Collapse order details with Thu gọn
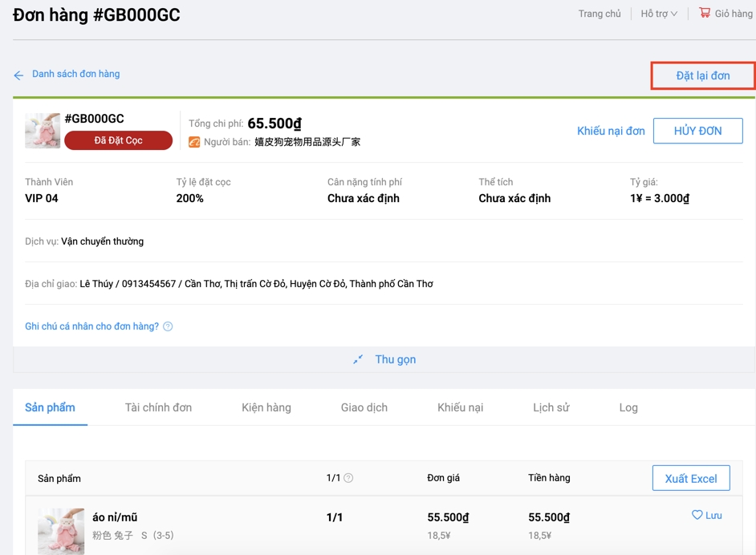This screenshot has width=756, height=555. click(x=395, y=359)
